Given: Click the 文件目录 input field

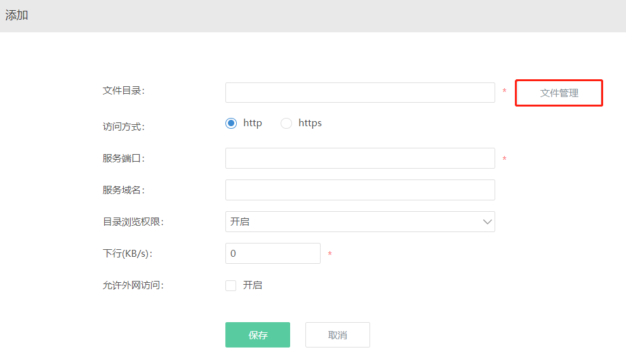Looking at the screenshot, I should (x=360, y=93).
